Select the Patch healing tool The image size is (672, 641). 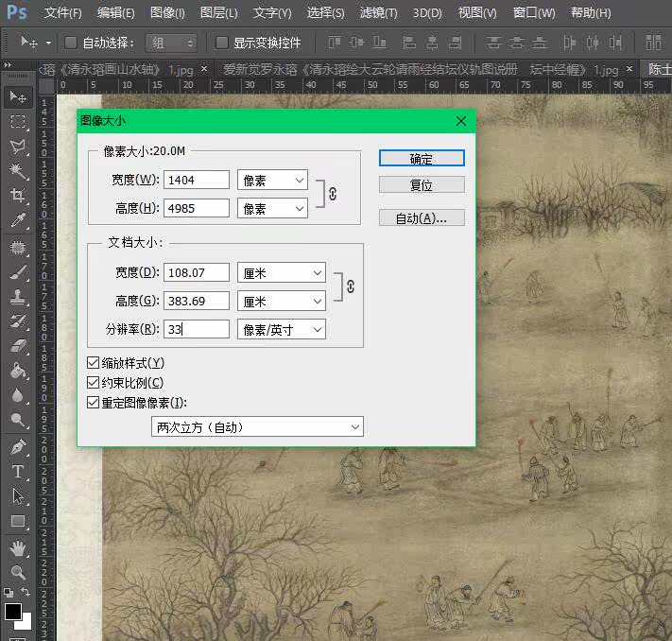point(18,248)
